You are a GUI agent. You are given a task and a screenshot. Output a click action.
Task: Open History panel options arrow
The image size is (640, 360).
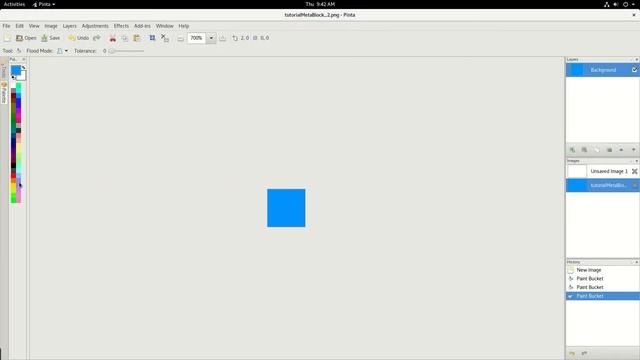pyautogui.click(x=636, y=262)
